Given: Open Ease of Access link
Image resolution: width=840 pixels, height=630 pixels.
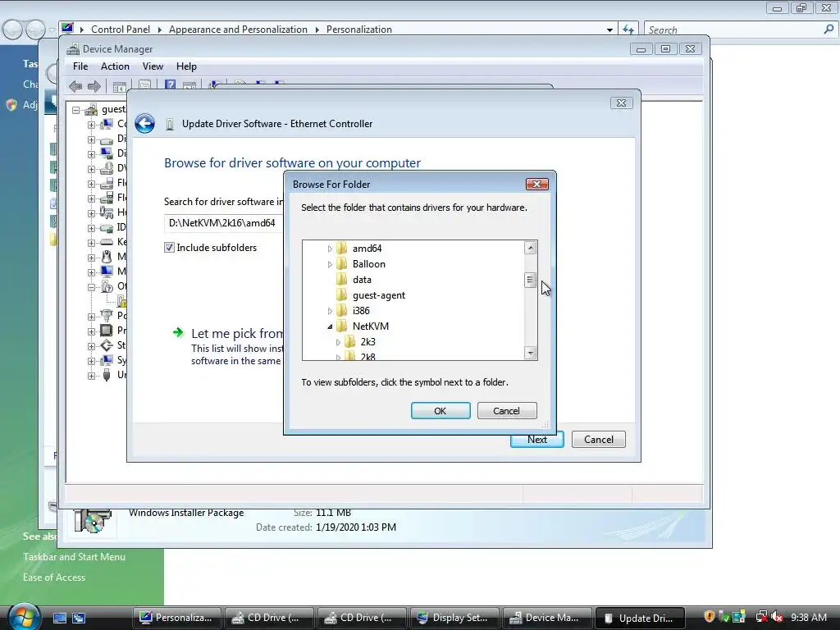Looking at the screenshot, I should tap(54, 577).
